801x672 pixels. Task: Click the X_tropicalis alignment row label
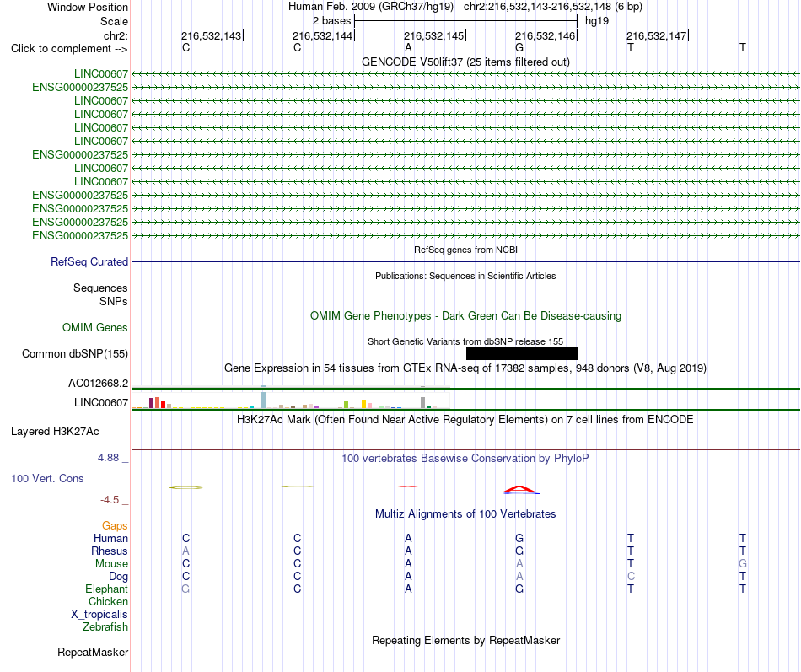pos(99,615)
